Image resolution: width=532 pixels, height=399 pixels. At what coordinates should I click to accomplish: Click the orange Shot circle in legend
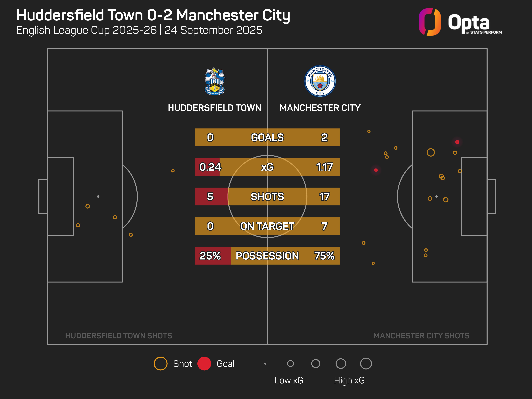pyautogui.click(x=160, y=363)
